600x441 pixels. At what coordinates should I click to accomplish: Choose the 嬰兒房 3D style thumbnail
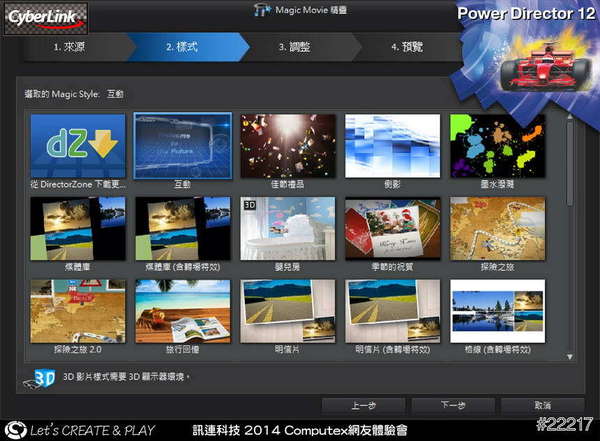288,229
